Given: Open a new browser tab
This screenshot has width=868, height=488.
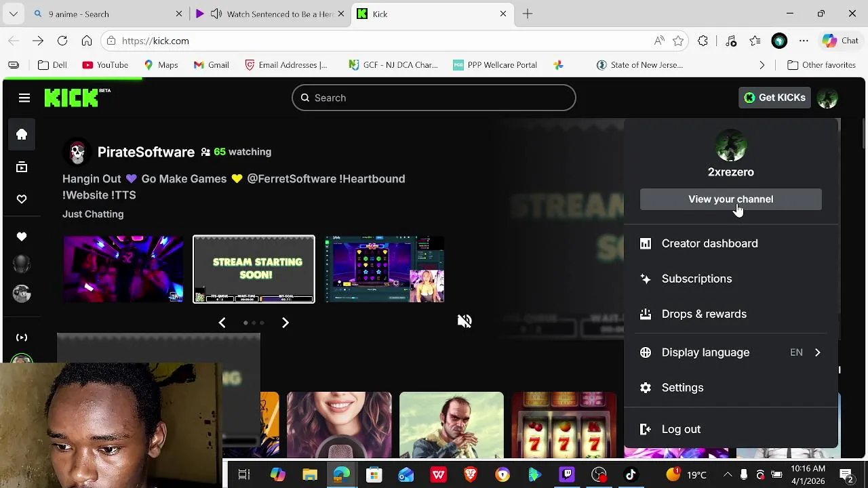Looking at the screenshot, I should [528, 14].
